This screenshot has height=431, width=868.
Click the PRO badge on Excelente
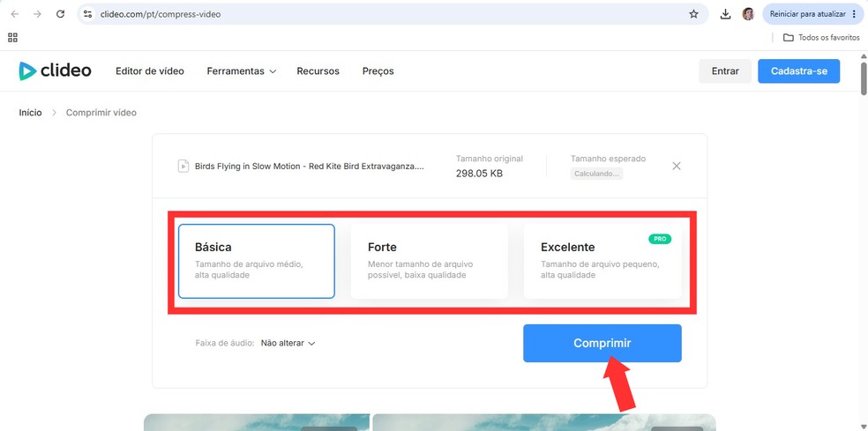tap(659, 239)
